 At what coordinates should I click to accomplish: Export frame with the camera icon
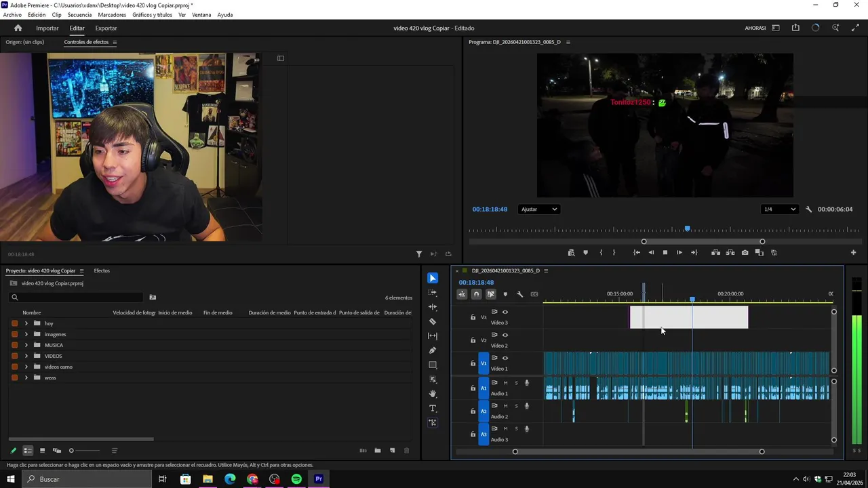click(x=745, y=253)
